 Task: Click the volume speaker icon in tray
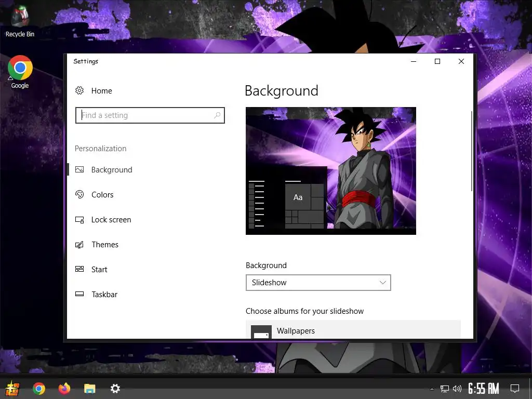[x=457, y=389]
